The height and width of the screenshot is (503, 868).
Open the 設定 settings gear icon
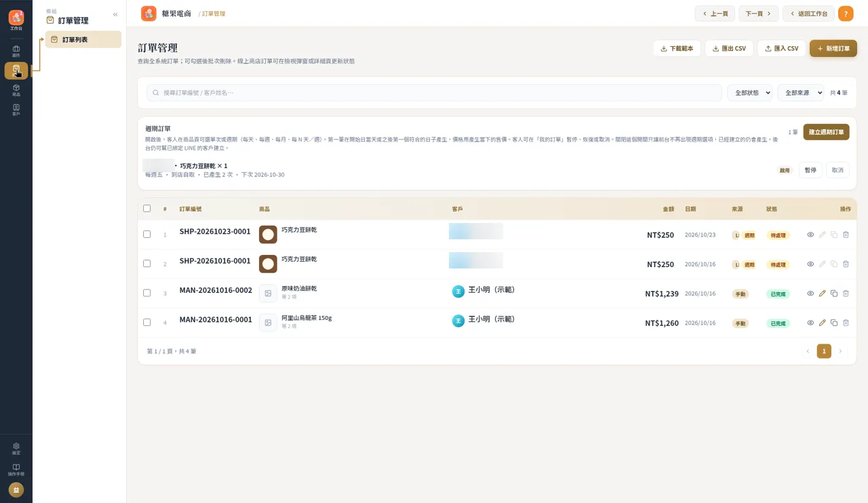16,449
